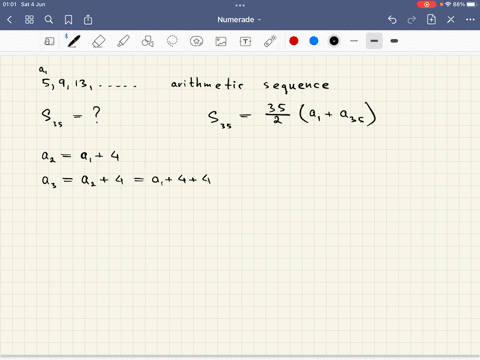Tap the three-dot multitasking indicator at top
The height and width of the screenshot is (360, 480).
240,5
